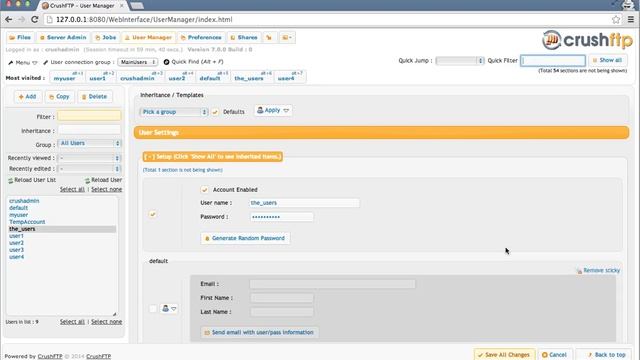The image size is (640, 360).
Task: Open the Apply dropdown button
Action: click(273, 110)
